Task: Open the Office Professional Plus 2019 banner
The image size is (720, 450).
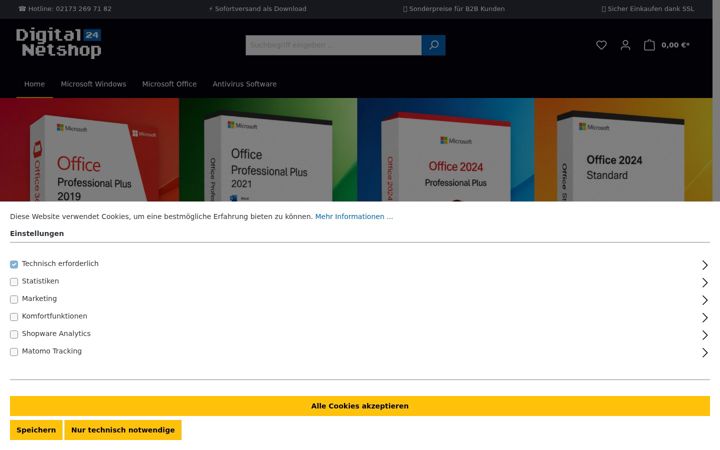Action: pyautogui.click(x=89, y=150)
